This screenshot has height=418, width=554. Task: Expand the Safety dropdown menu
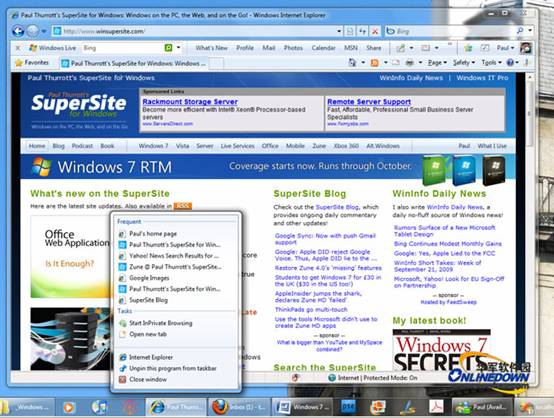coord(464,63)
